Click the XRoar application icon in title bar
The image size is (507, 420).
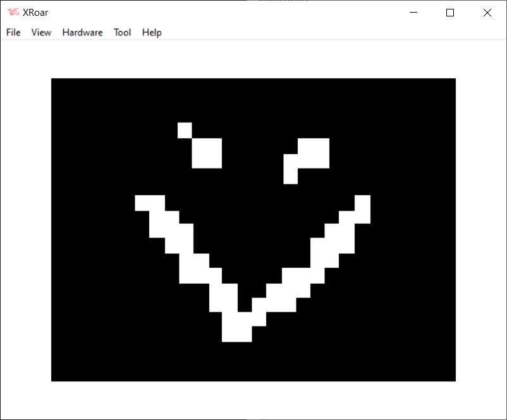click(13, 13)
